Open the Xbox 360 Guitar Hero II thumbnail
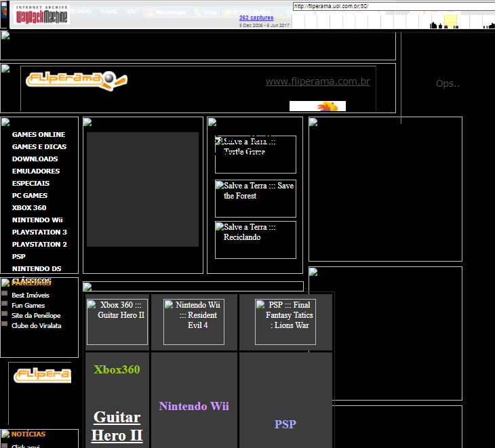Image resolution: width=495 pixels, height=448 pixels. (x=117, y=322)
